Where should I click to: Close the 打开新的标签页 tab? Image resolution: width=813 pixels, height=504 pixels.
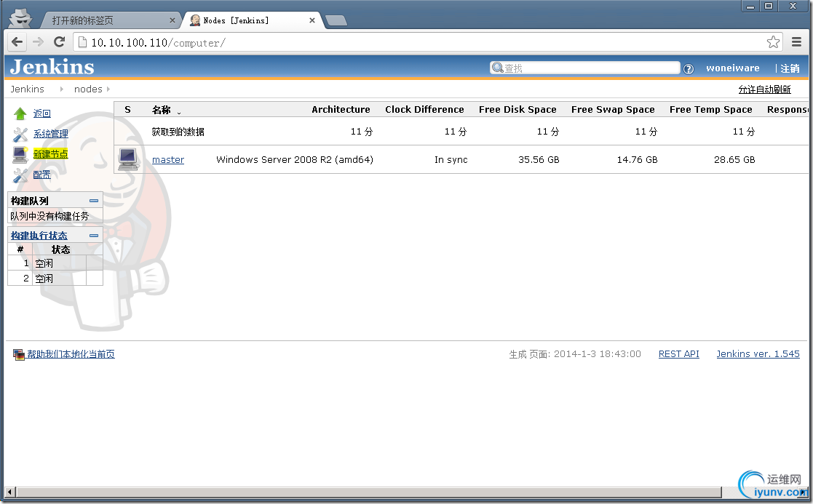tap(172, 20)
